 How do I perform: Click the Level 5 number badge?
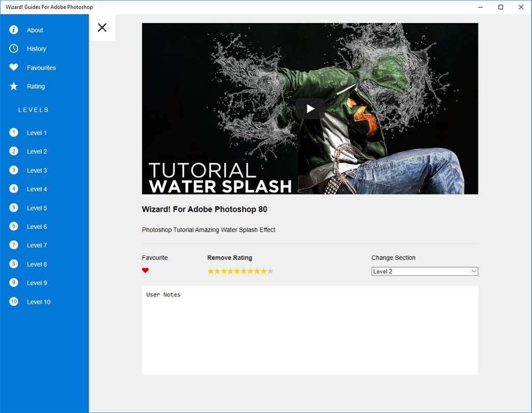(14, 208)
